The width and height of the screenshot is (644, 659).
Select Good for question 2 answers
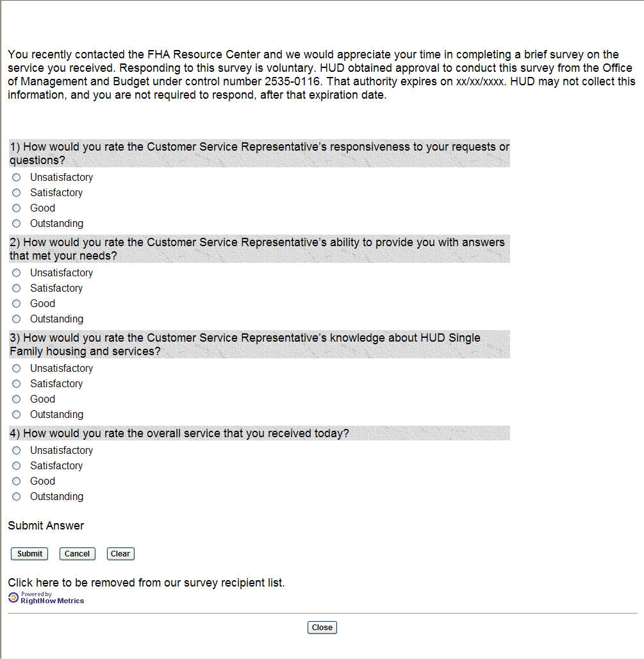coord(17,303)
